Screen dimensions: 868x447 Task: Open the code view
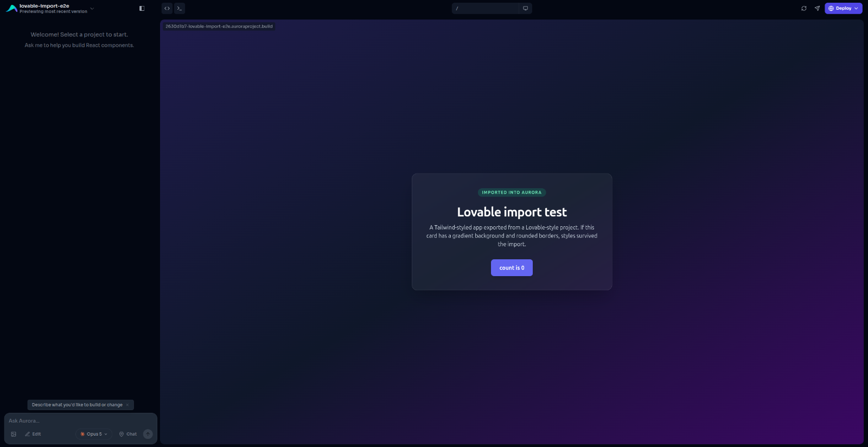click(x=167, y=8)
